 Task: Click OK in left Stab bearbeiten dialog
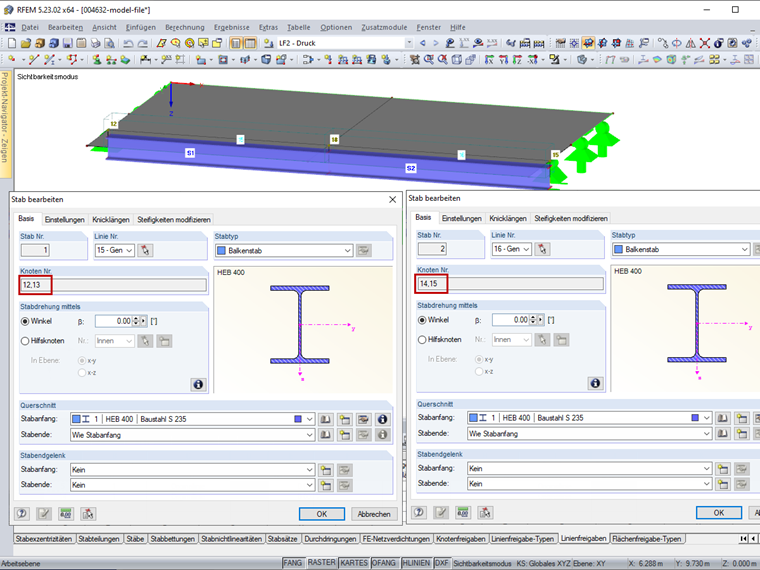322,514
